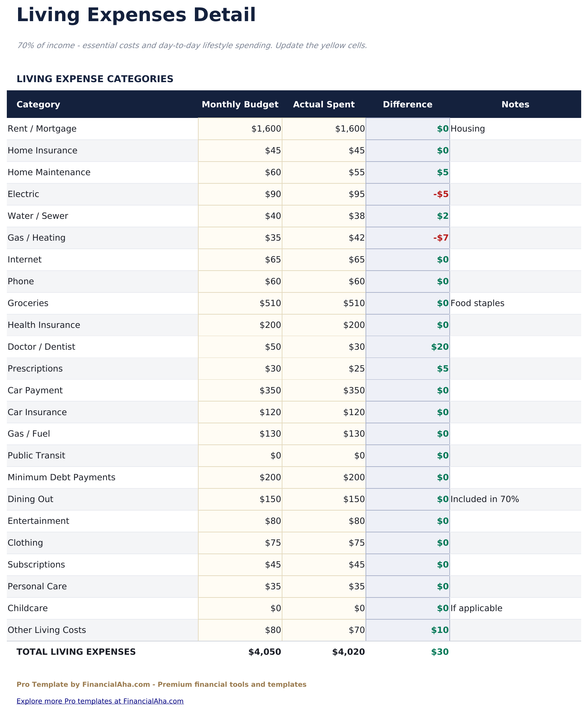Click the Dining Out actual spent cell
This screenshot has height=712, width=588.
tap(324, 499)
